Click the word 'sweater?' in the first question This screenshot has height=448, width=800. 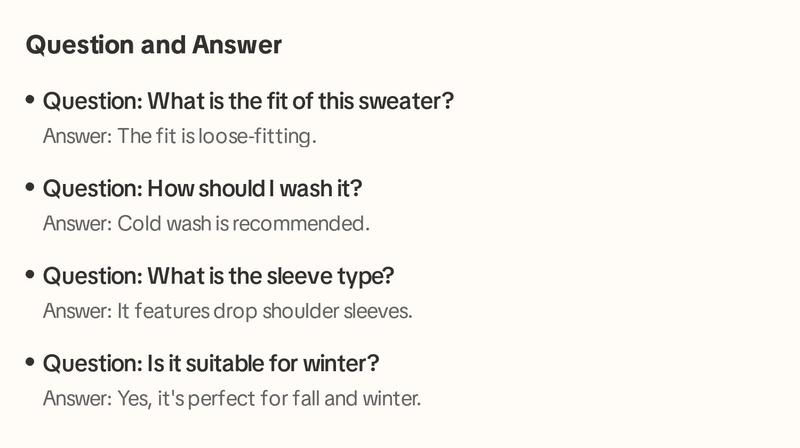(x=406, y=101)
